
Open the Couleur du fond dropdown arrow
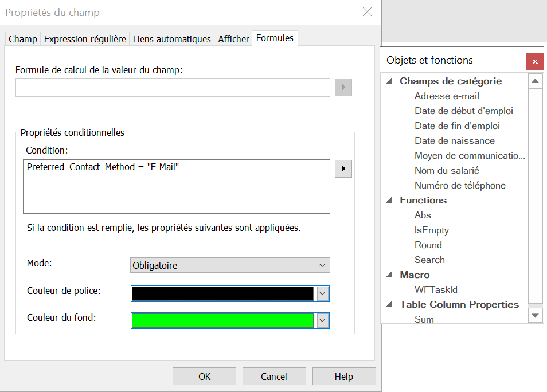[x=322, y=320]
